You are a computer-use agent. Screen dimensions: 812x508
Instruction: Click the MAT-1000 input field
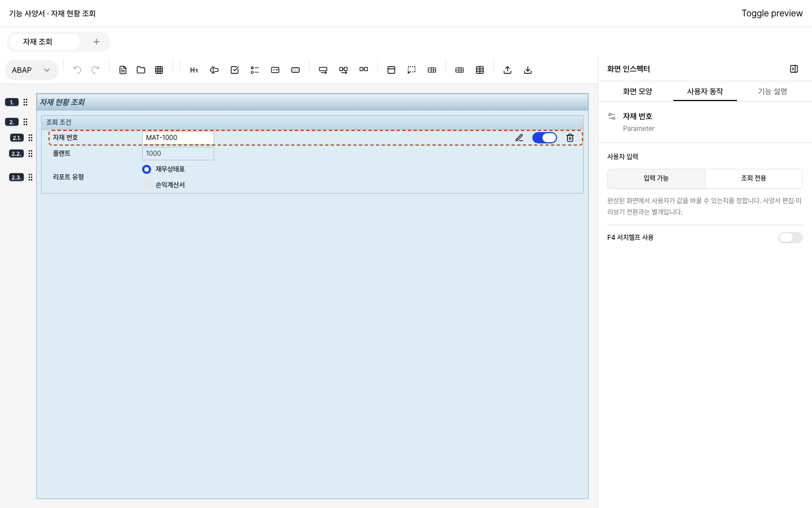pyautogui.click(x=178, y=138)
